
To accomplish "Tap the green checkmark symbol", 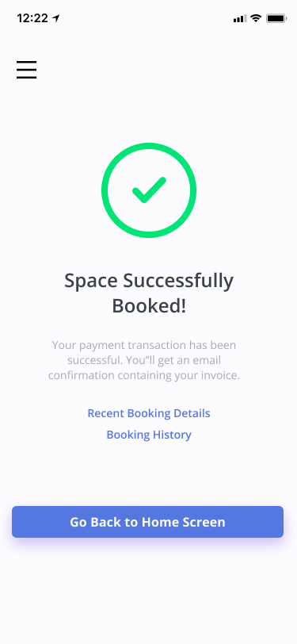I will click(x=149, y=190).
